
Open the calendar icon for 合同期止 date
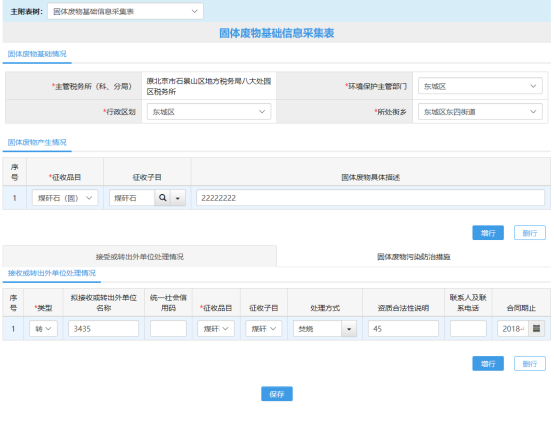click(x=536, y=329)
